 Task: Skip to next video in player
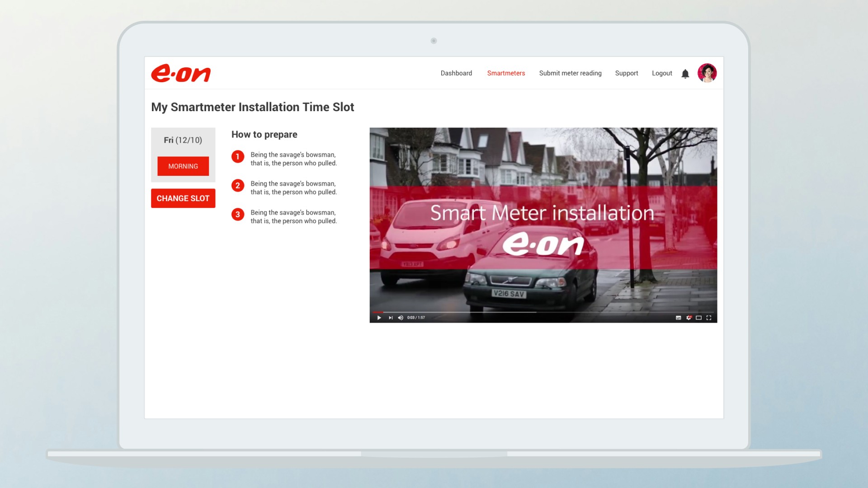(x=391, y=318)
